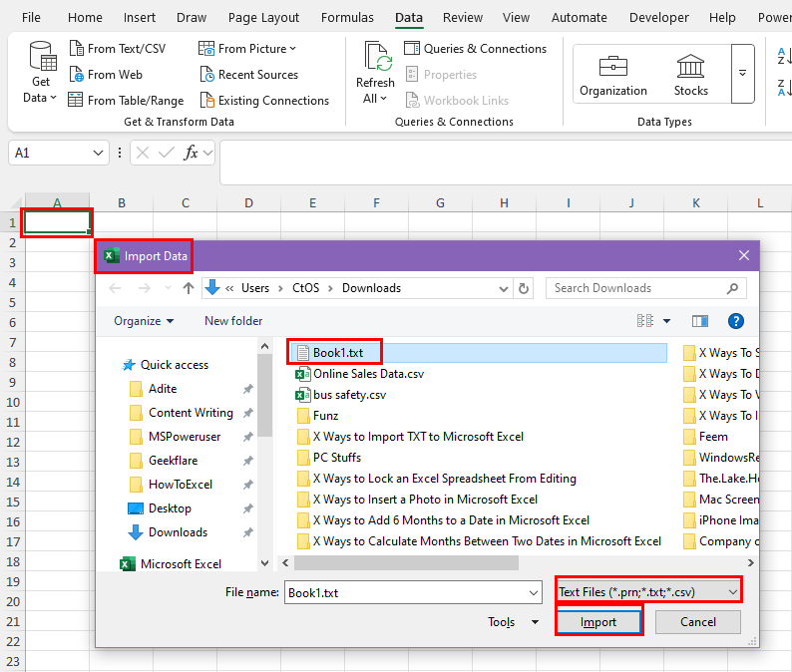Open Recent Sources
Screen dimensions: 792x672
point(249,75)
